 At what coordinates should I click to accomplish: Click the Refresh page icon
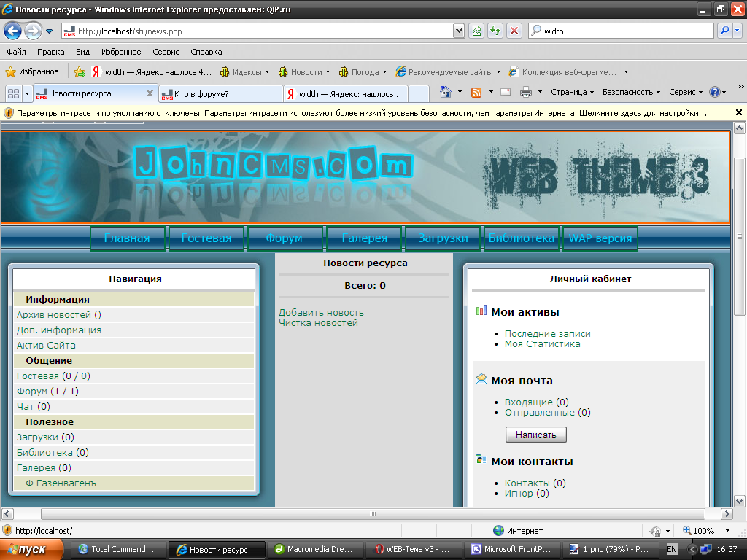pyautogui.click(x=495, y=31)
